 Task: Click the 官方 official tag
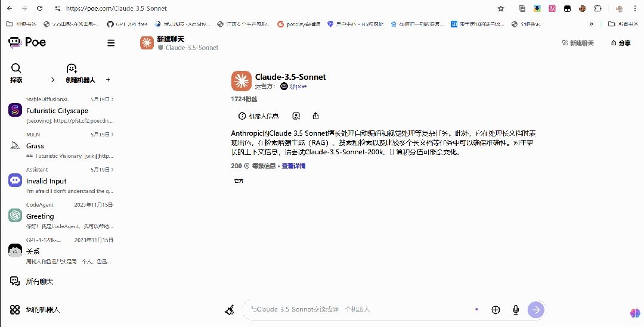[239, 180]
